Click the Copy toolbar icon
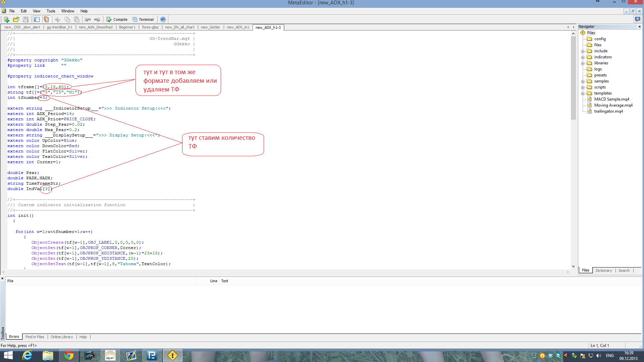The height and width of the screenshot is (362, 644). pyautogui.click(x=67, y=19)
